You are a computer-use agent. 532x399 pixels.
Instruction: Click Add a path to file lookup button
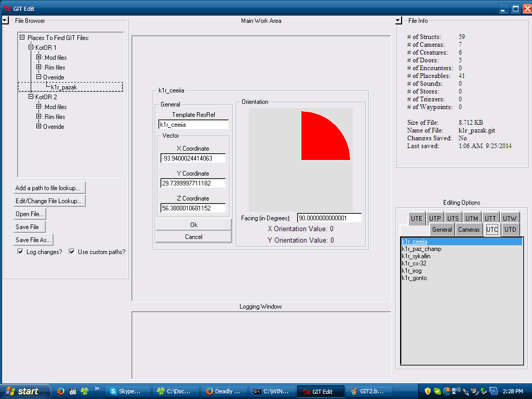49,188
